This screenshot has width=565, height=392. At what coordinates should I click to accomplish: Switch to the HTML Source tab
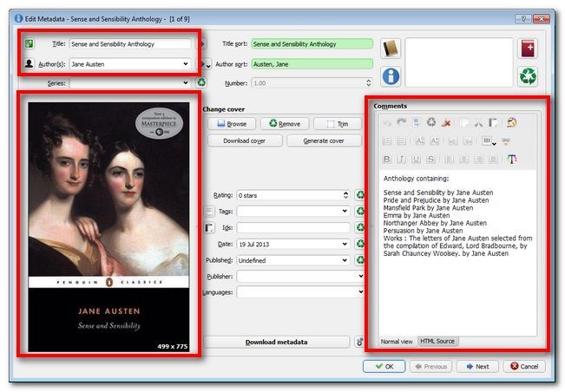[x=437, y=341]
